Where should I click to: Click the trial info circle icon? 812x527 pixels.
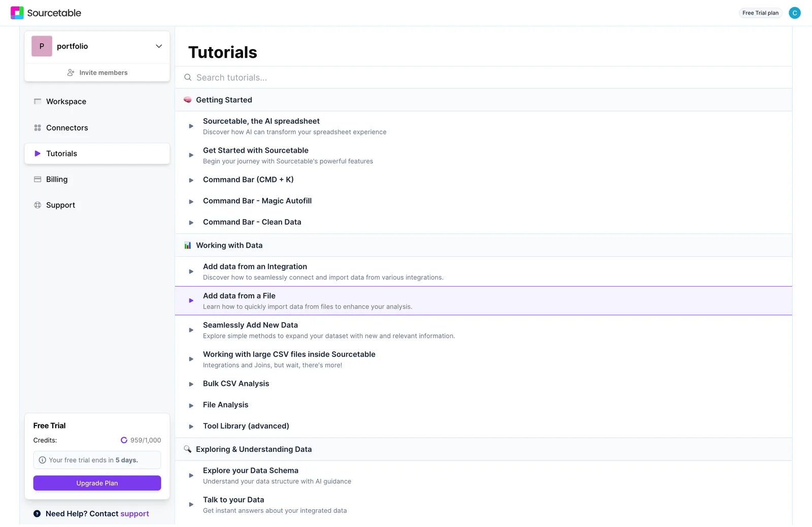[43, 460]
